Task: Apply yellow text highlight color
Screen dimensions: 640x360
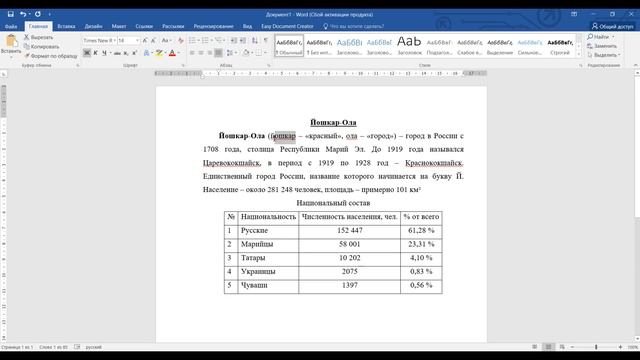Action: (x=159, y=53)
